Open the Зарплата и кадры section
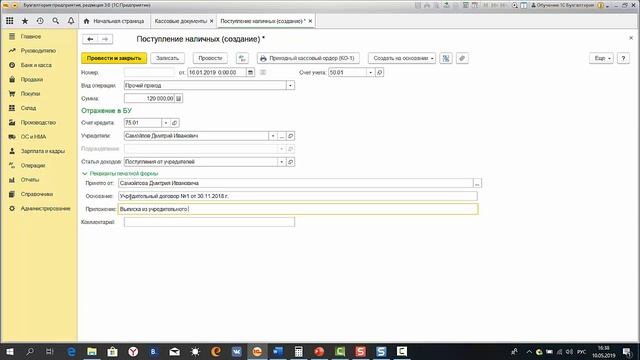This screenshot has width=640, height=360. (43, 151)
